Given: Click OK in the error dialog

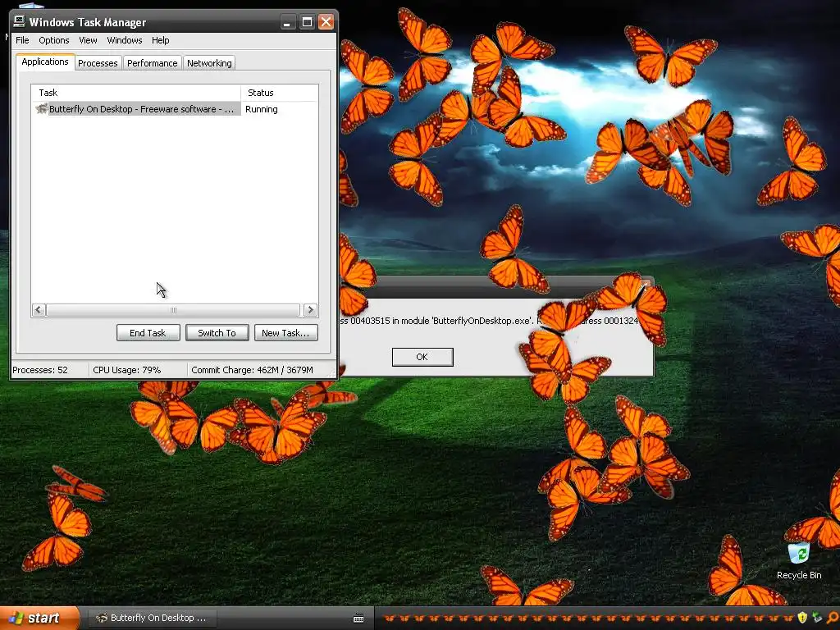Looking at the screenshot, I should (x=422, y=357).
